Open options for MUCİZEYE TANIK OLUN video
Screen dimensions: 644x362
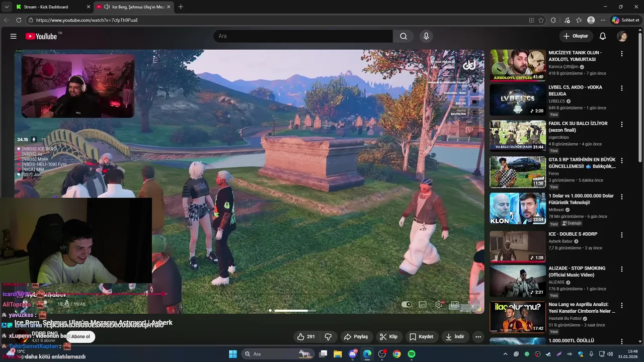point(622,54)
